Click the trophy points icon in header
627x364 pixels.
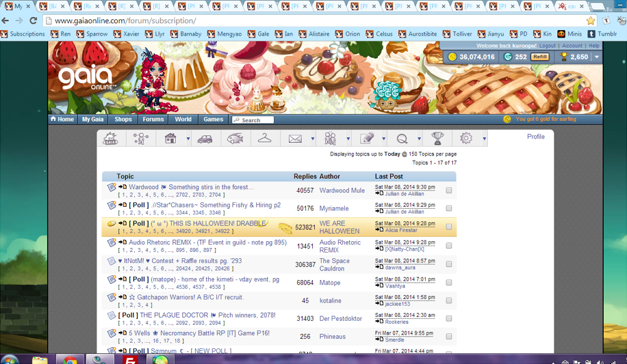tap(564, 57)
